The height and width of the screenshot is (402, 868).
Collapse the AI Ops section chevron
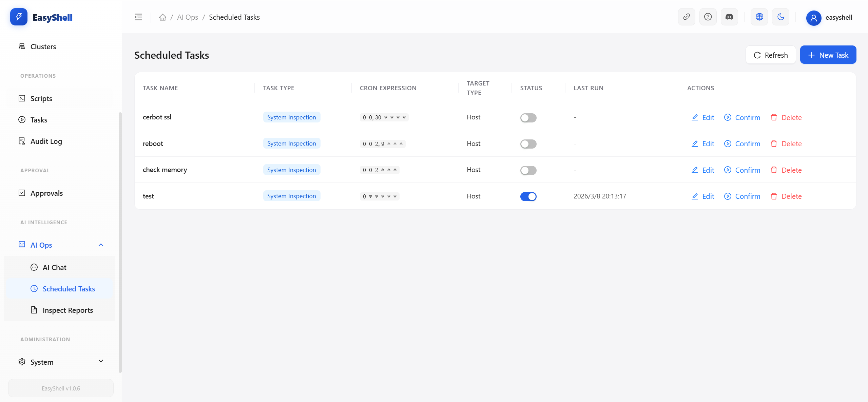(x=101, y=245)
